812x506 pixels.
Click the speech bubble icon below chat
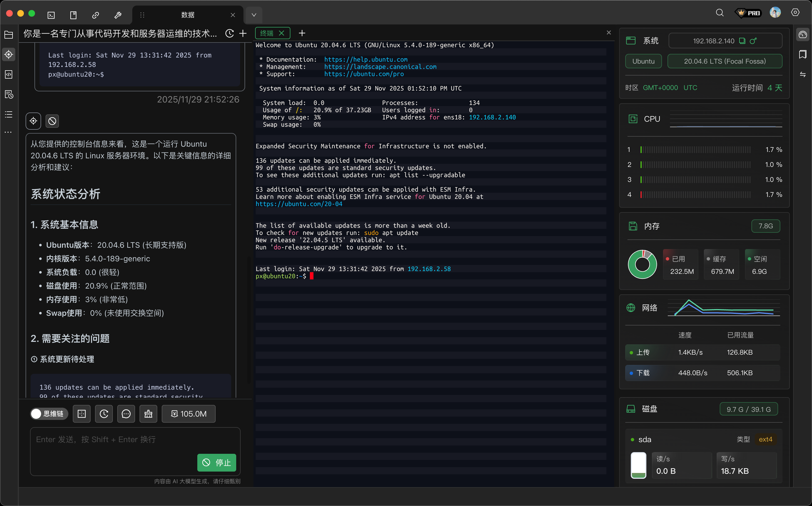coord(126,414)
